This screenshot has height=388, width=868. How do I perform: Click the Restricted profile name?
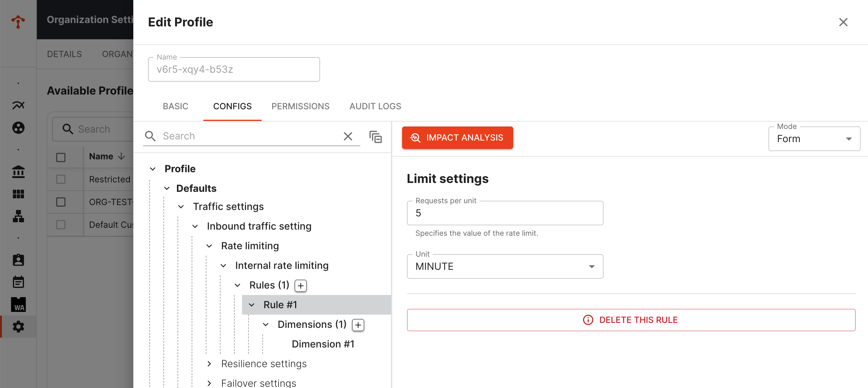[110, 180]
